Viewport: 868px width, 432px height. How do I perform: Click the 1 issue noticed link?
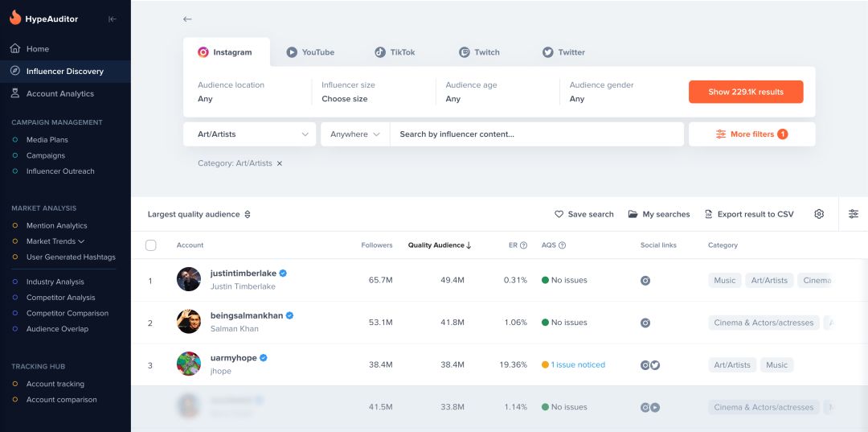tap(578, 365)
